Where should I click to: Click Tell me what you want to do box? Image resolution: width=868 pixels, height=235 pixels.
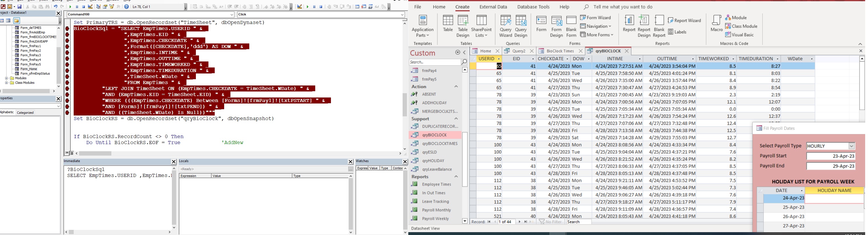tap(623, 7)
